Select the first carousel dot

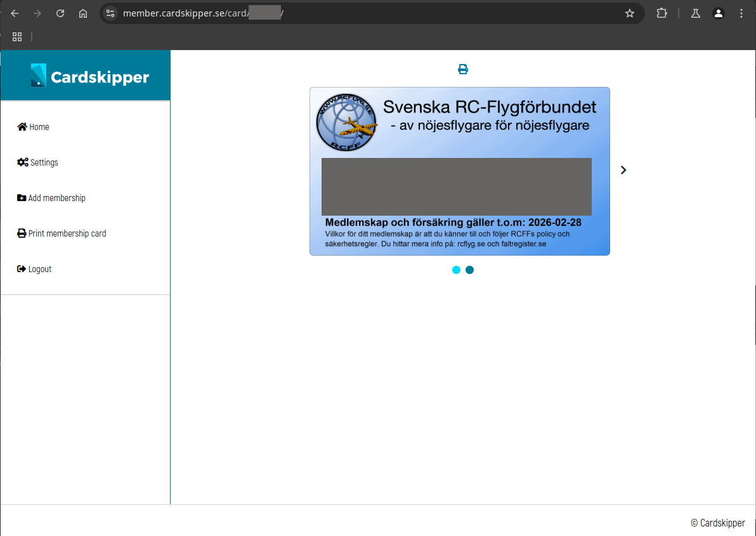point(456,270)
